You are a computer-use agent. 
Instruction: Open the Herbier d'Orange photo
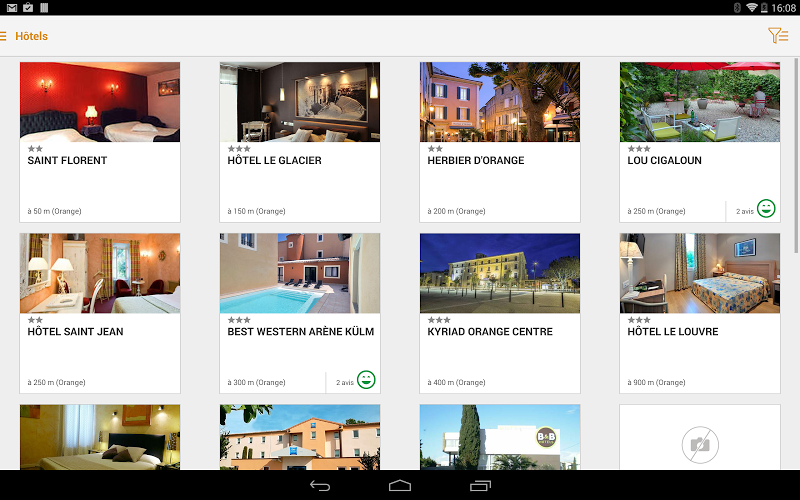coord(500,102)
